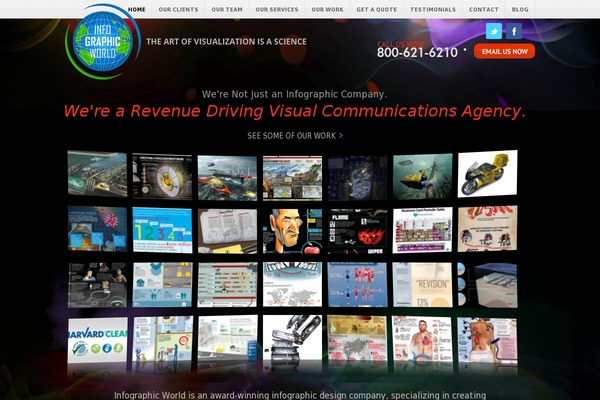The image size is (600, 400).
Task: Follow the See Some of Our Work link
Action: [x=295, y=136]
